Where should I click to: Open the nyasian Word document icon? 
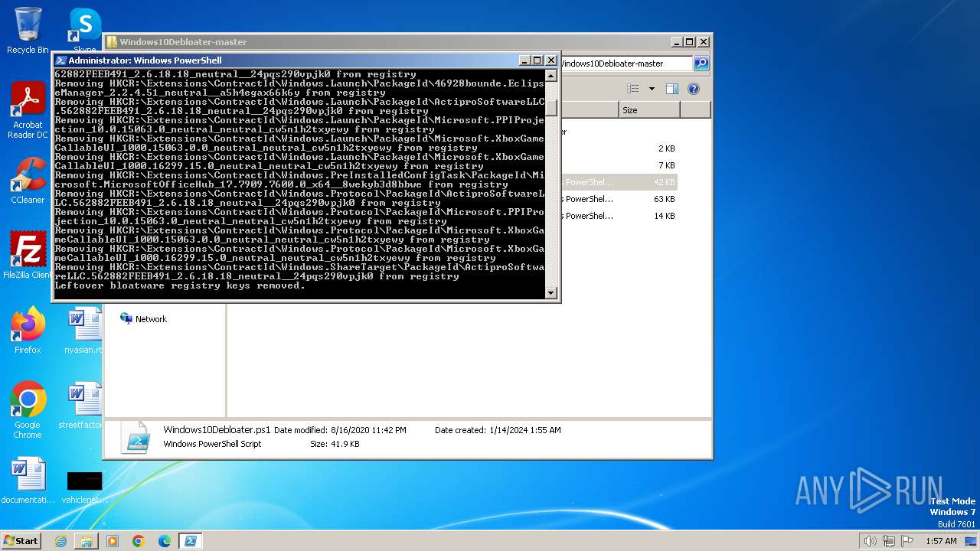tap(84, 331)
